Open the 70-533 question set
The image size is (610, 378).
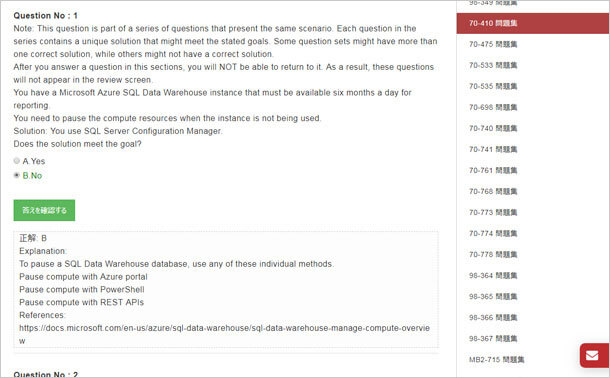click(493, 65)
